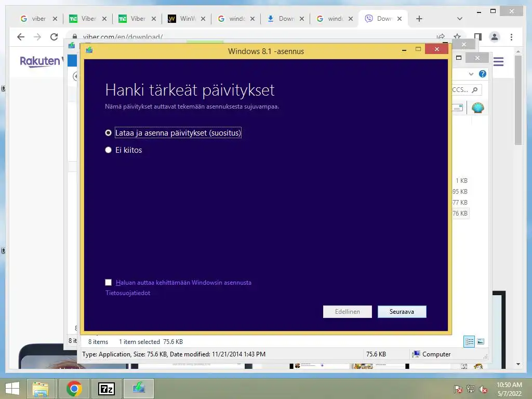Viewport: 532px width, 399px height.
Task: Go forward in Chrome
Action: 37,37
